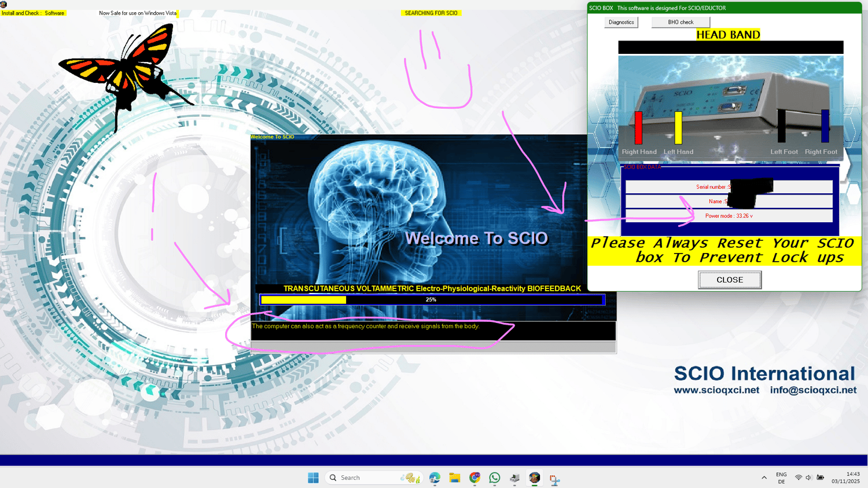Screen dimensions: 868x488
Task: Click the app icon in the window corner
Action: pyautogui.click(x=3, y=4)
